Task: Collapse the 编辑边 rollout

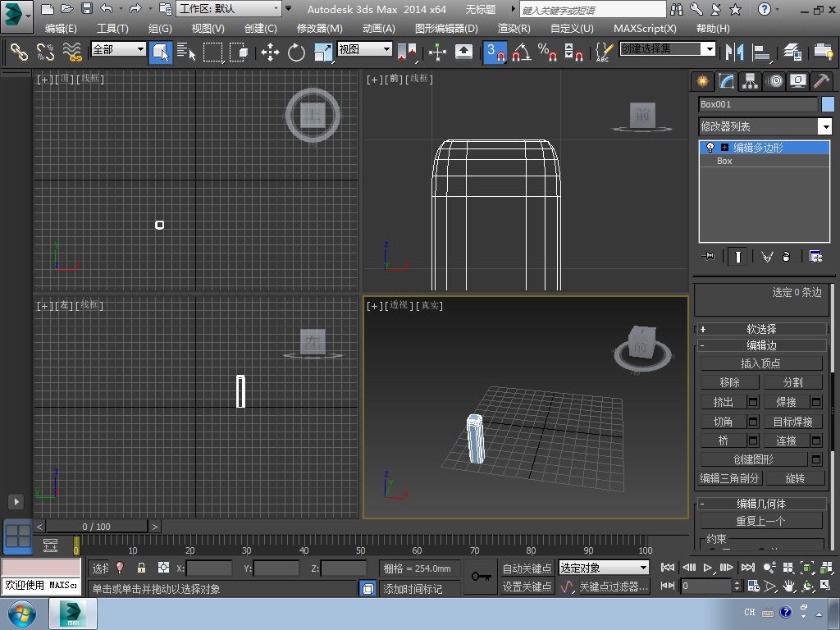Action: coord(761,345)
